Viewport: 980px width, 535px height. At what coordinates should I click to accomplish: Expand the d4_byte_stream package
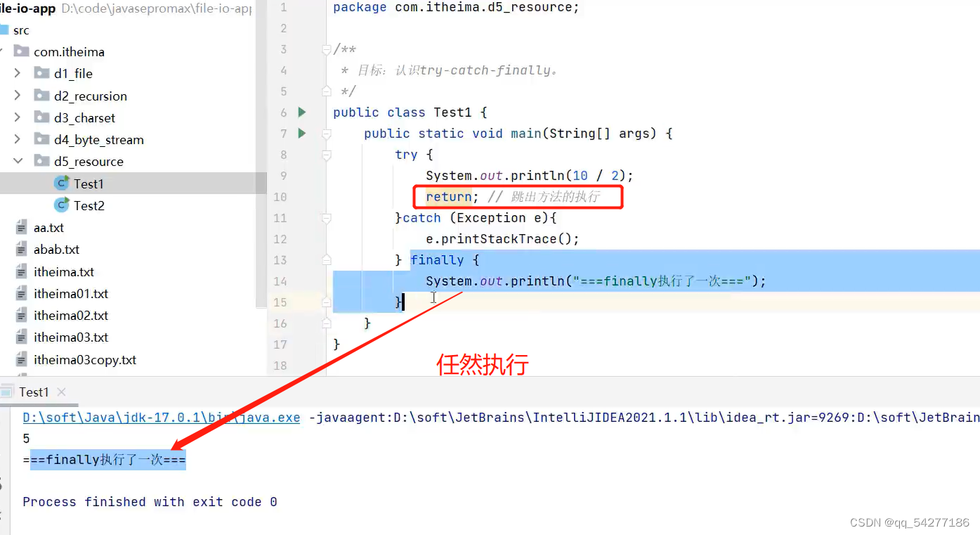(18, 139)
